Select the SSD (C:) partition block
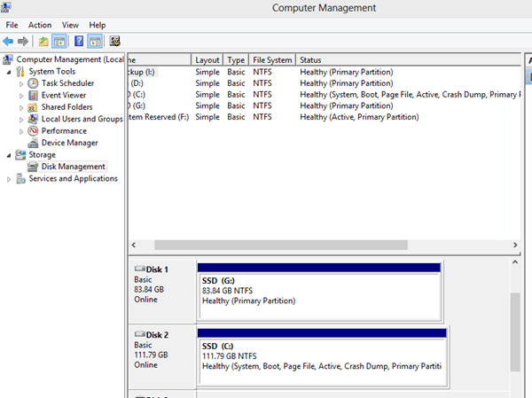The width and height of the screenshot is (532, 398). pos(323,357)
